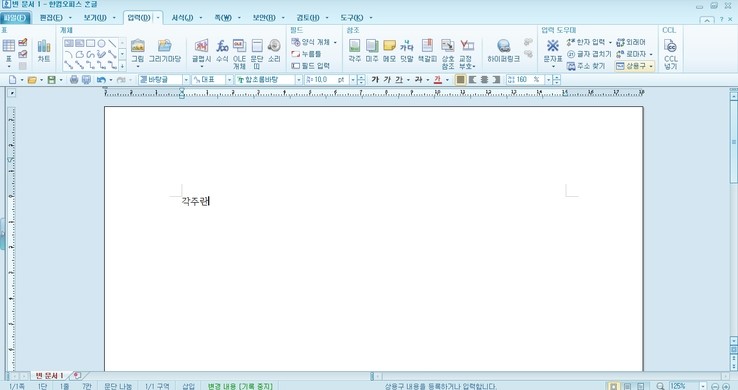Click the save icon in toolbar

click(x=51, y=80)
